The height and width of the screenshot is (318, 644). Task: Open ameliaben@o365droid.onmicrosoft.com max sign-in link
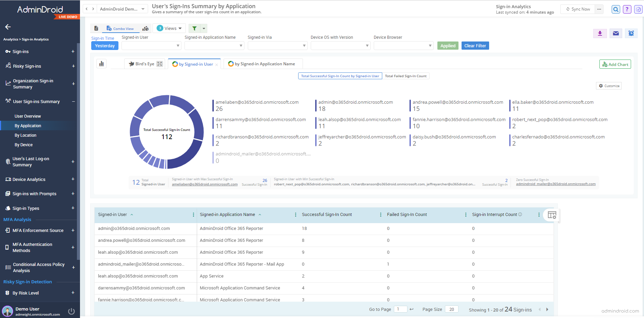(205, 184)
